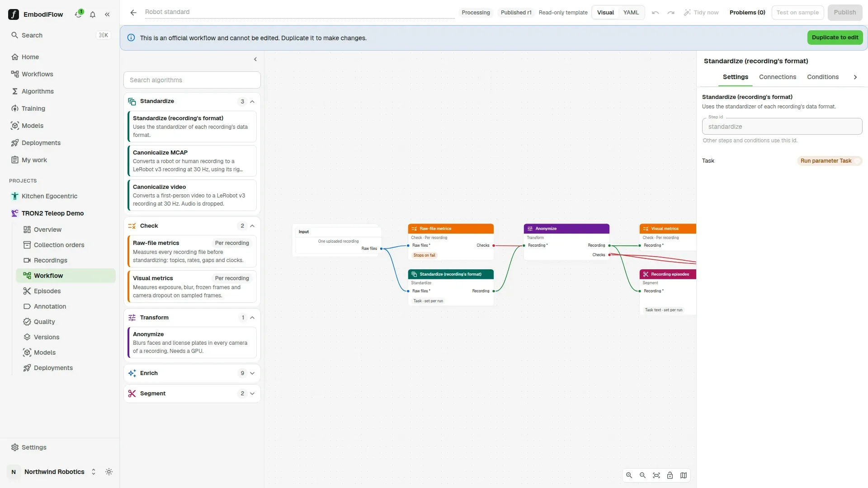This screenshot has width=868, height=488.
Task: Remove the Run parameter Task chip
Action: (x=857, y=161)
